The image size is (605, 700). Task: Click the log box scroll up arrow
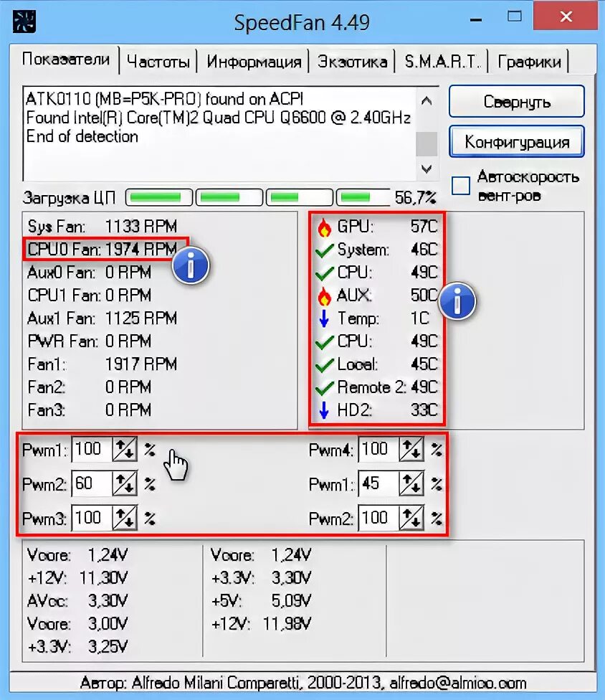coord(427,101)
